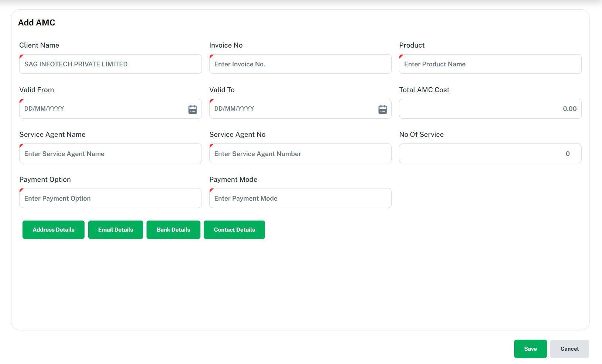Show the Bank Details section
This screenshot has height=364, width=602.
[x=173, y=230]
